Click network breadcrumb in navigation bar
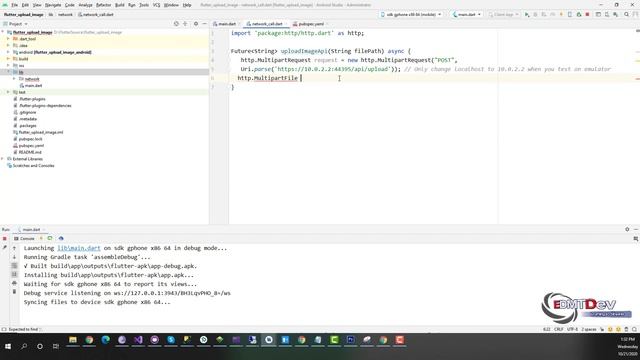This screenshot has height=360, width=640. [65, 14]
